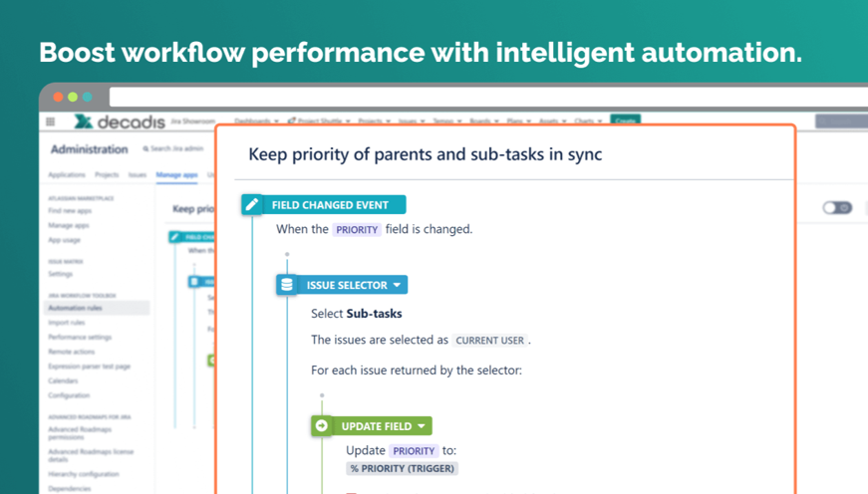868x494 pixels.
Task: Click the Issue Selector database icon
Action: pos(287,285)
